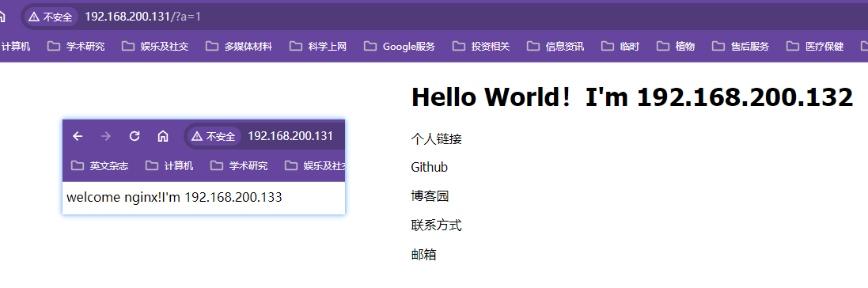Click the 联系方式 text on the page
This screenshot has height=288, width=868.
click(x=436, y=225)
